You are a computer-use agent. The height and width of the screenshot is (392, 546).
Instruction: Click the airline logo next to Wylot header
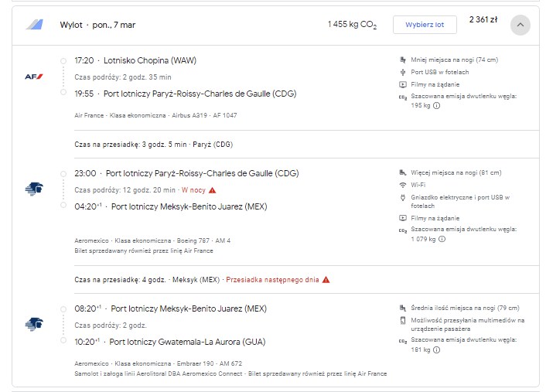tap(35, 25)
